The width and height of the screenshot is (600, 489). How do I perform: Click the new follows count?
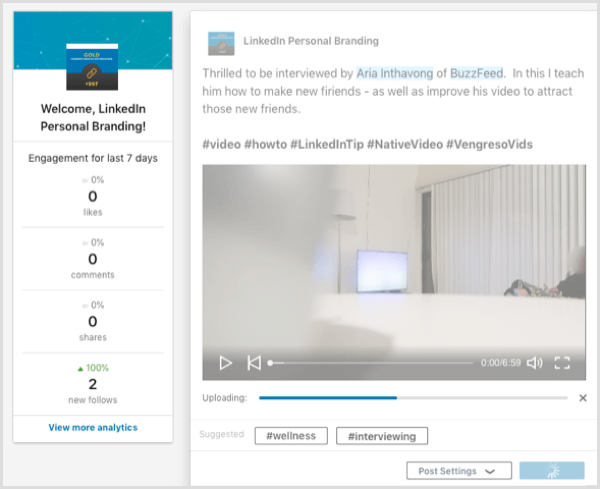(93, 384)
